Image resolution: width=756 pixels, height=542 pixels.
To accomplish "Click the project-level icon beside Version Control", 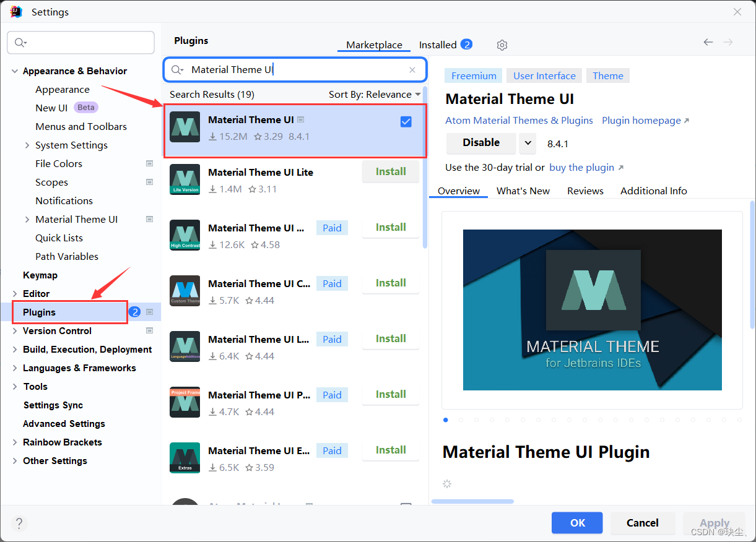I will pyautogui.click(x=149, y=330).
